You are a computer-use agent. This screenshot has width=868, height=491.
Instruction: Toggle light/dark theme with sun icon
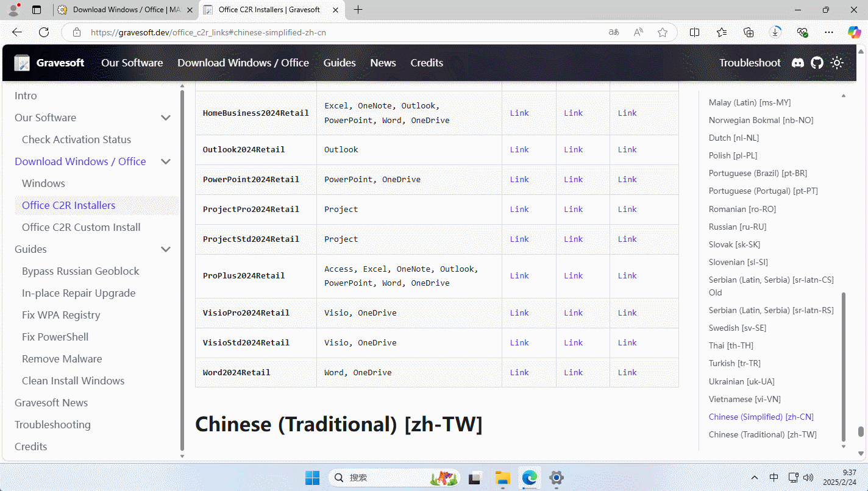pyautogui.click(x=837, y=63)
